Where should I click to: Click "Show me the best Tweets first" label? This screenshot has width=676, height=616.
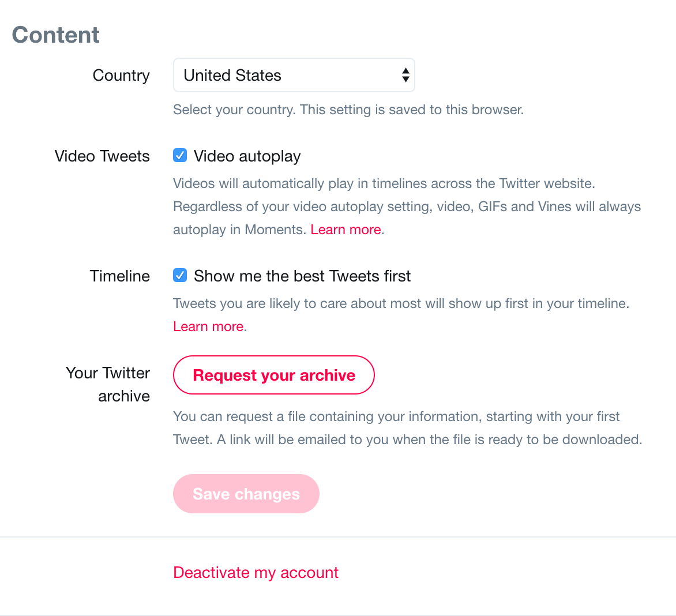(x=302, y=276)
